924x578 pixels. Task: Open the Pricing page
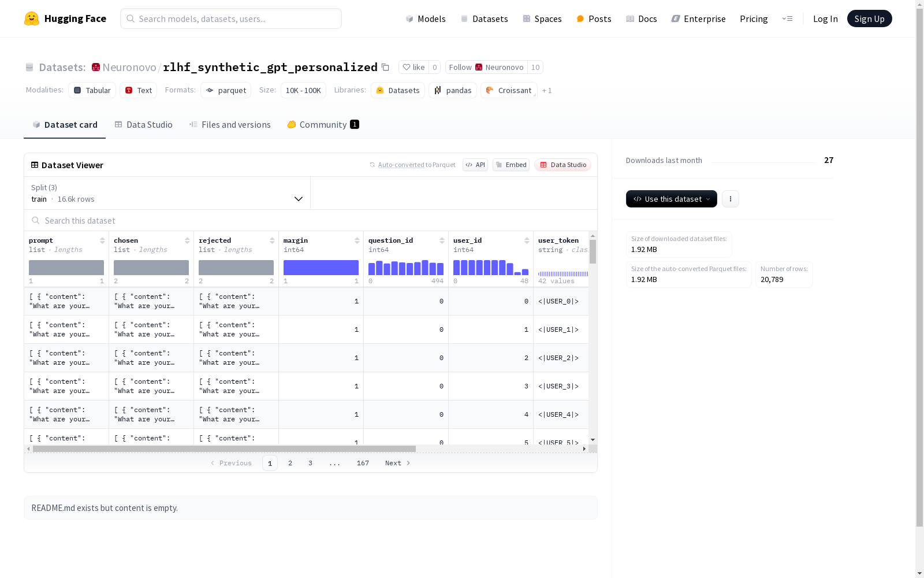pos(754,18)
